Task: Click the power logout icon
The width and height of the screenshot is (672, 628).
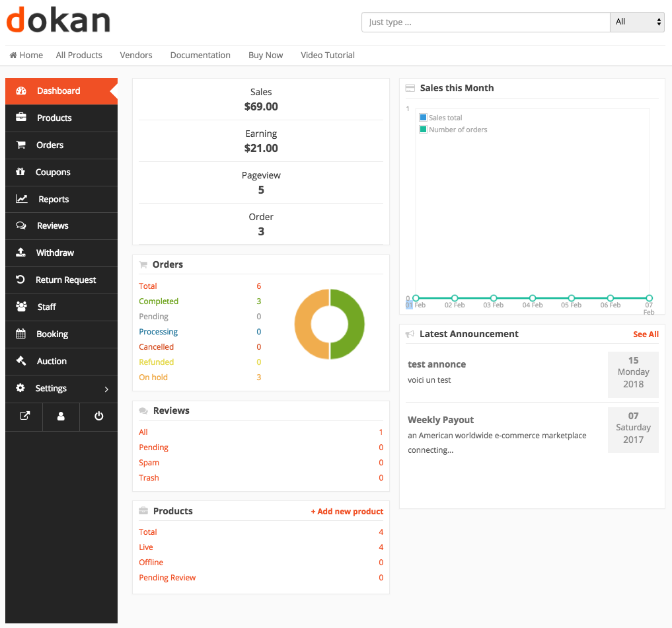Action: [x=98, y=416]
